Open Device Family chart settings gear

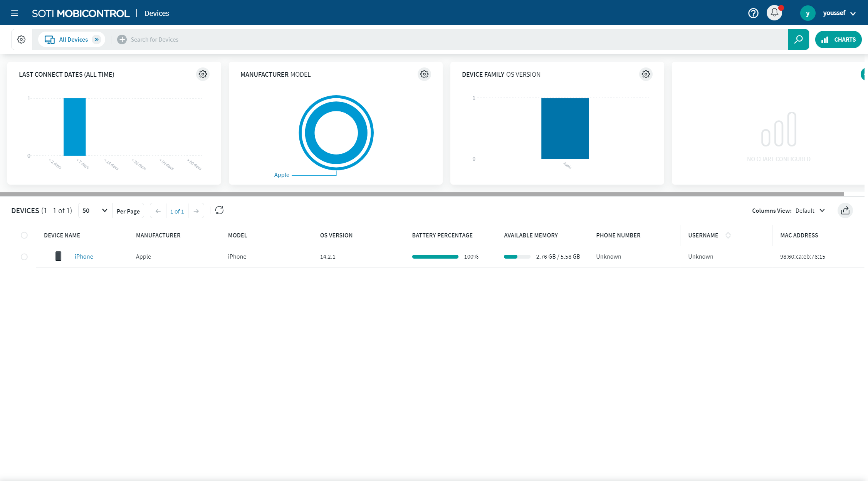pyautogui.click(x=646, y=74)
